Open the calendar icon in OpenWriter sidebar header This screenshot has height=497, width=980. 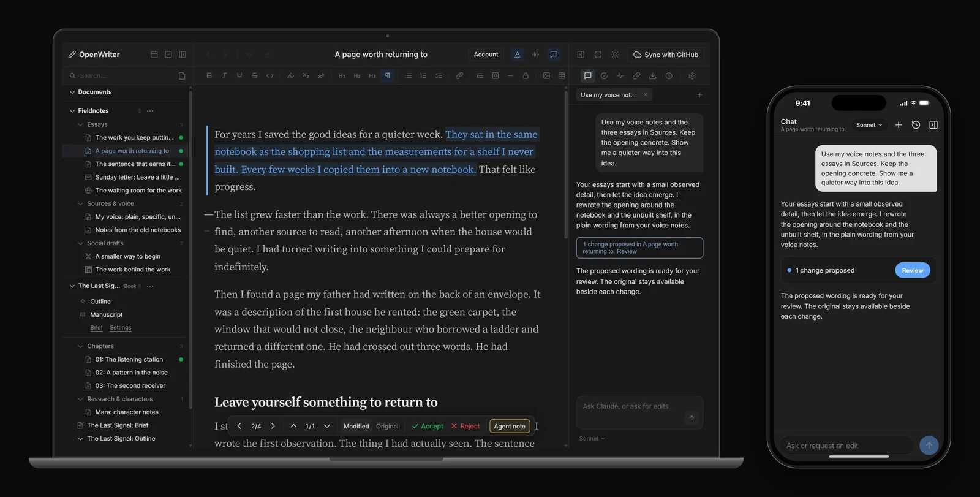click(x=154, y=55)
